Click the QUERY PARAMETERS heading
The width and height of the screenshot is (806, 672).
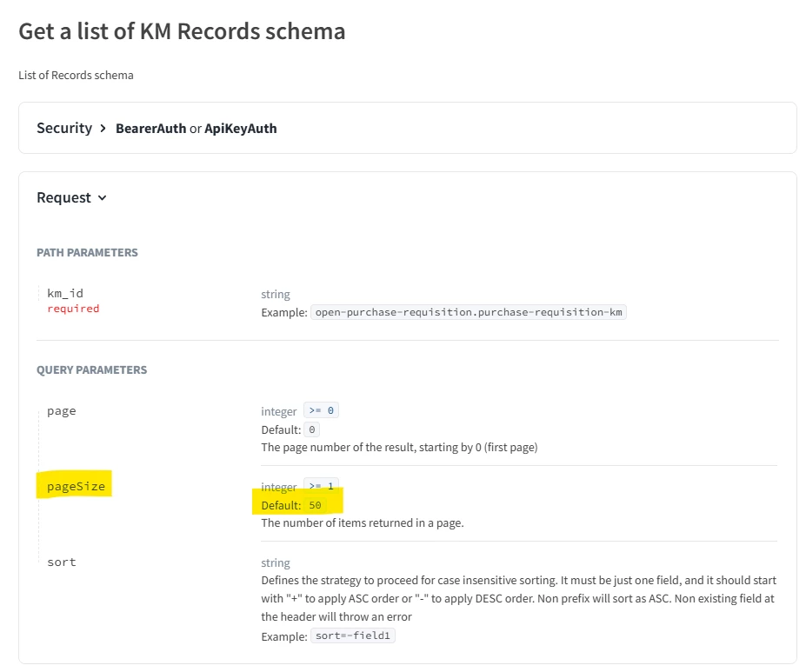pos(91,370)
